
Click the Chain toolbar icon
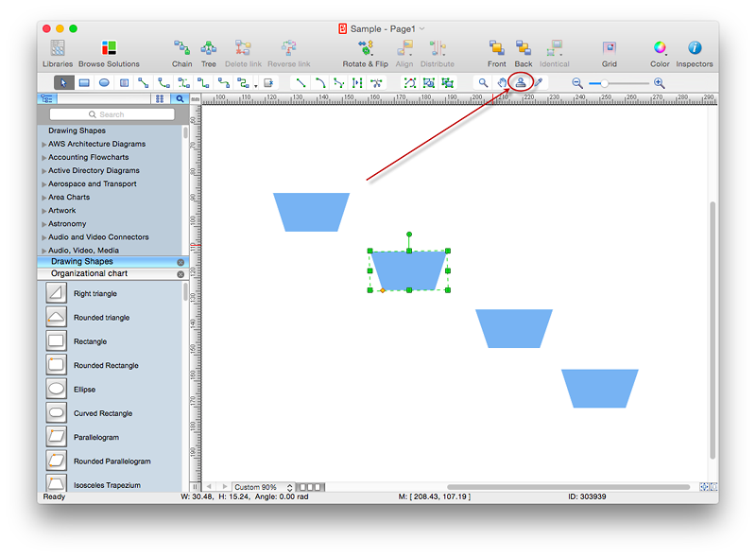coord(181,54)
